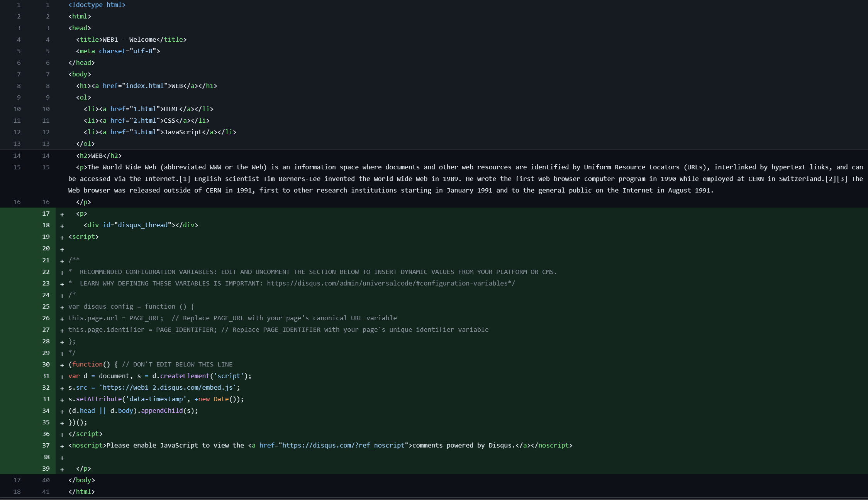Click the 'data-timestamp' attribute string
868x500 pixels.
pyautogui.click(x=156, y=399)
